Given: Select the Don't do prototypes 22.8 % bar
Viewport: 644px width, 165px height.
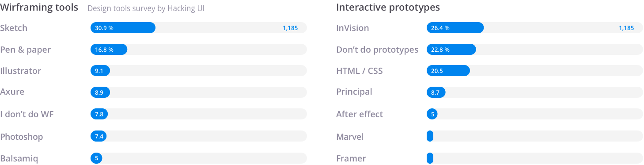Looking at the screenshot, I should click(x=451, y=50).
